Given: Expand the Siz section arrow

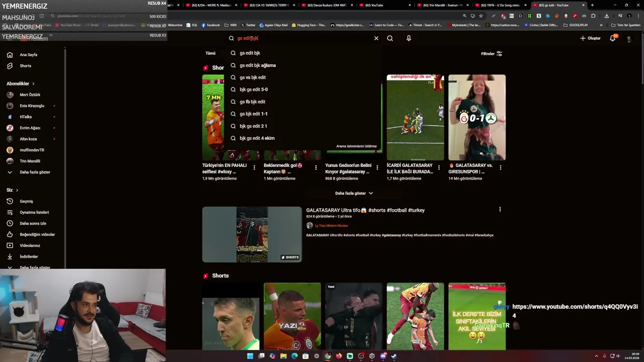Looking at the screenshot, I should [x=17, y=190].
